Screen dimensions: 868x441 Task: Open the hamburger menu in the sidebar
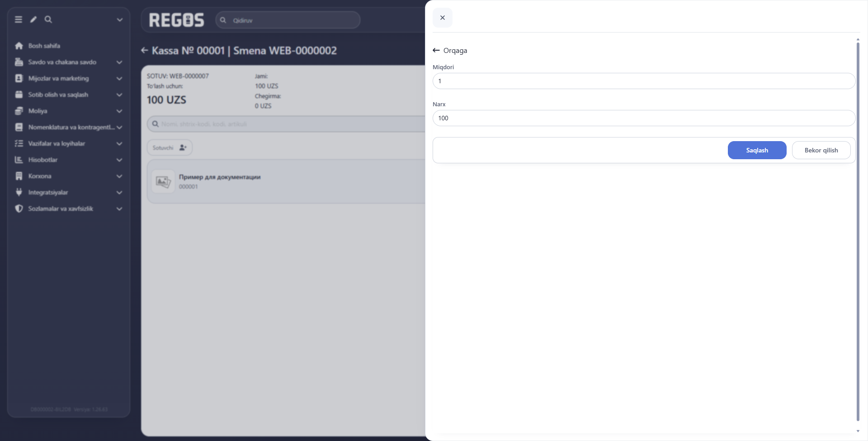[x=19, y=19]
